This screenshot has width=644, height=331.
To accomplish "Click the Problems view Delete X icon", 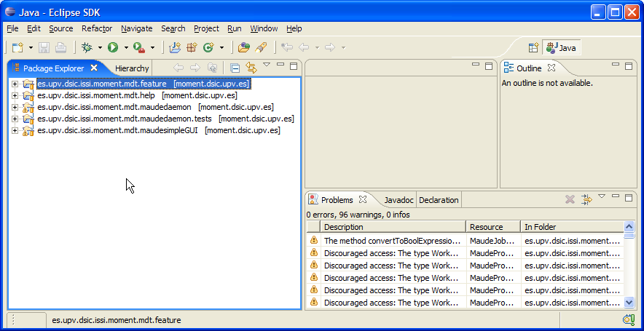I will [x=570, y=200].
